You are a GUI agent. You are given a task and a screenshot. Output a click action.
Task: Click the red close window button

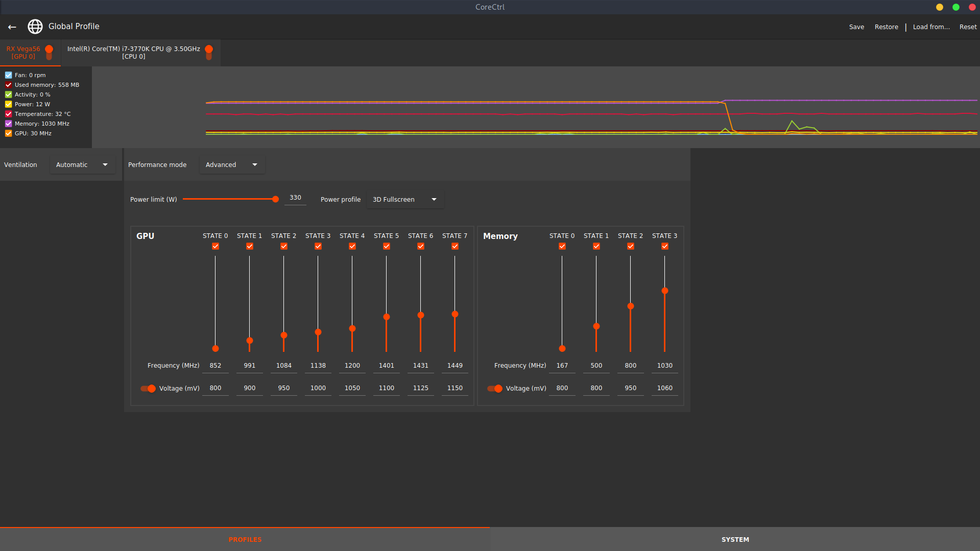972,7
